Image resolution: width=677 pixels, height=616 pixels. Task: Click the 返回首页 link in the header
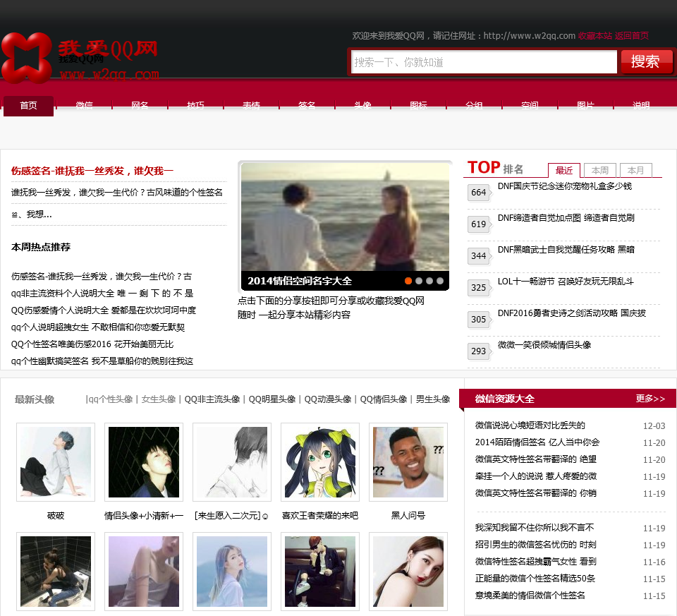pyautogui.click(x=632, y=36)
